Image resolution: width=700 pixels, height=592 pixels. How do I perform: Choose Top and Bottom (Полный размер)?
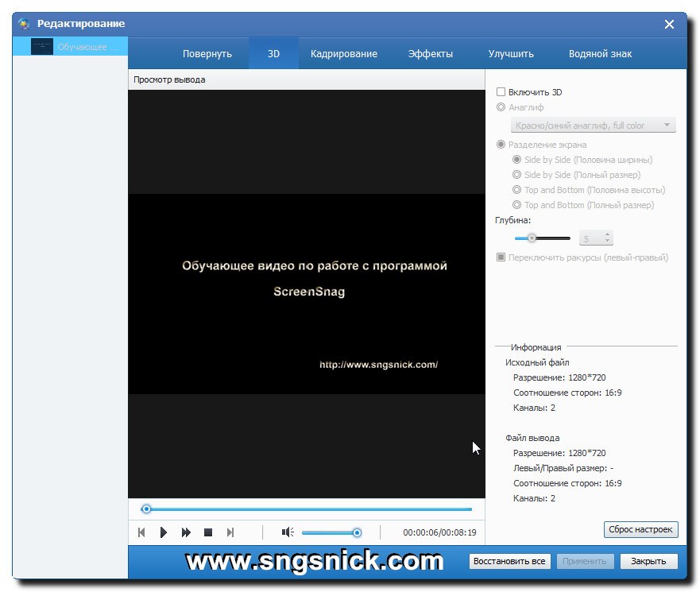[x=516, y=205]
